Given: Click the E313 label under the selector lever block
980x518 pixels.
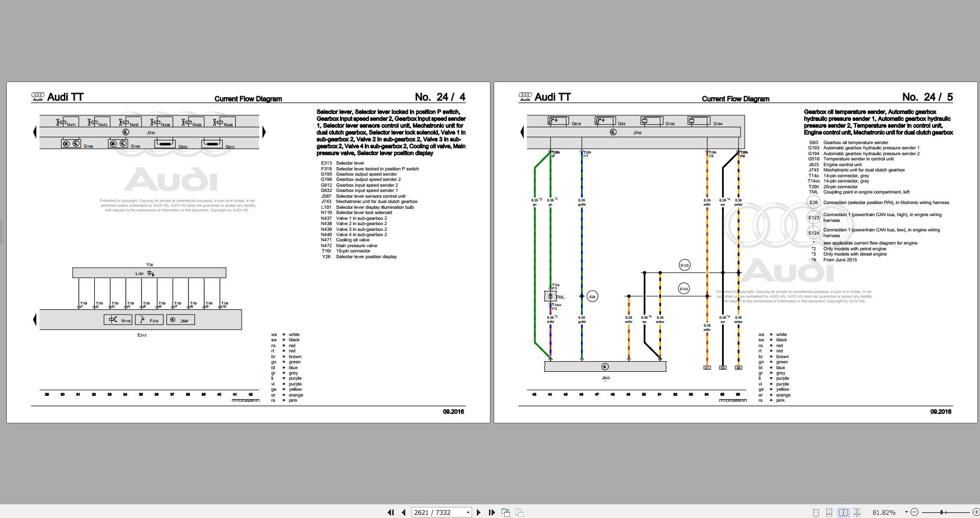Looking at the screenshot, I should point(142,335).
